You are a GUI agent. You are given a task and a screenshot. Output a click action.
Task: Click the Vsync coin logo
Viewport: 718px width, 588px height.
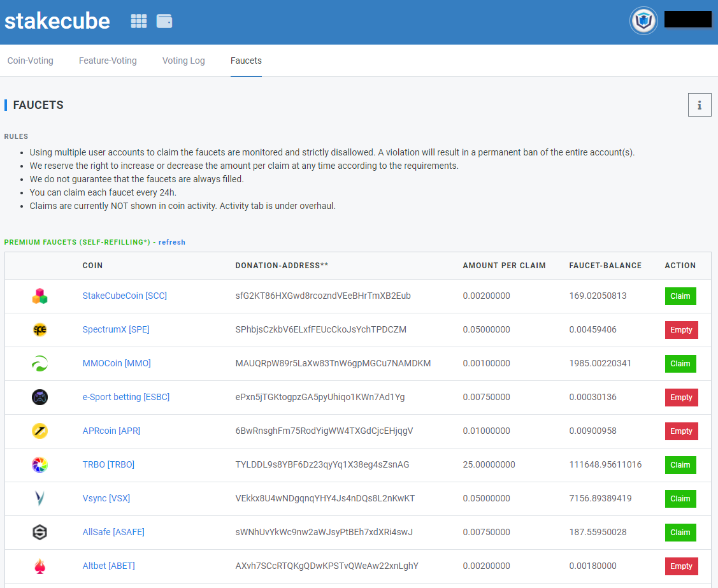pyautogui.click(x=40, y=498)
